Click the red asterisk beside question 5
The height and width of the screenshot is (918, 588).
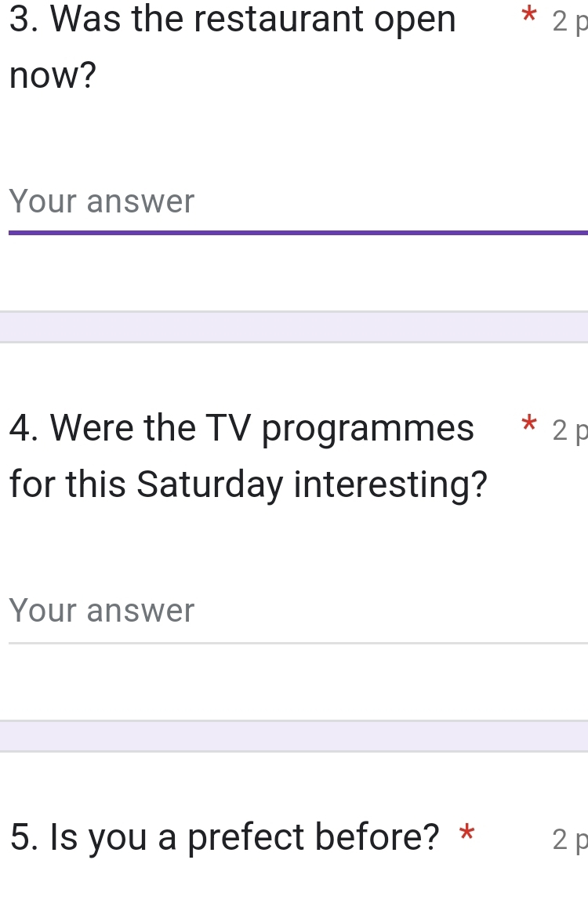click(467, 834)
